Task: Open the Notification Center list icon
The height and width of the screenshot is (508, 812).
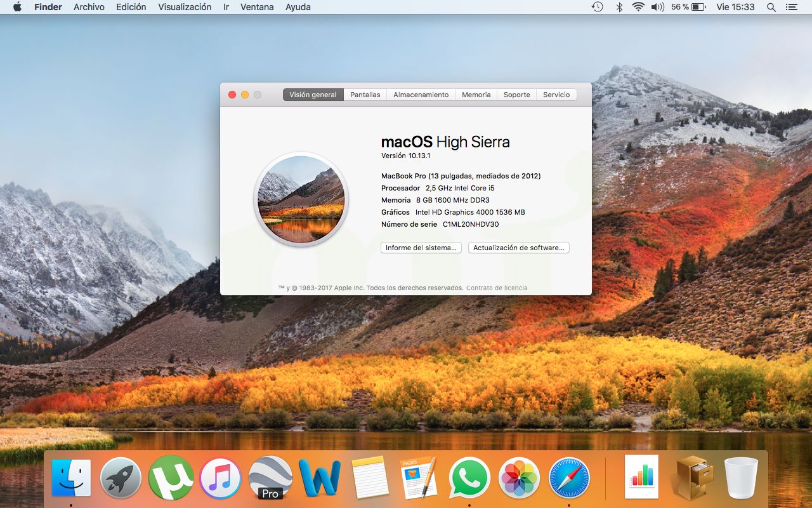Action: 791,7
